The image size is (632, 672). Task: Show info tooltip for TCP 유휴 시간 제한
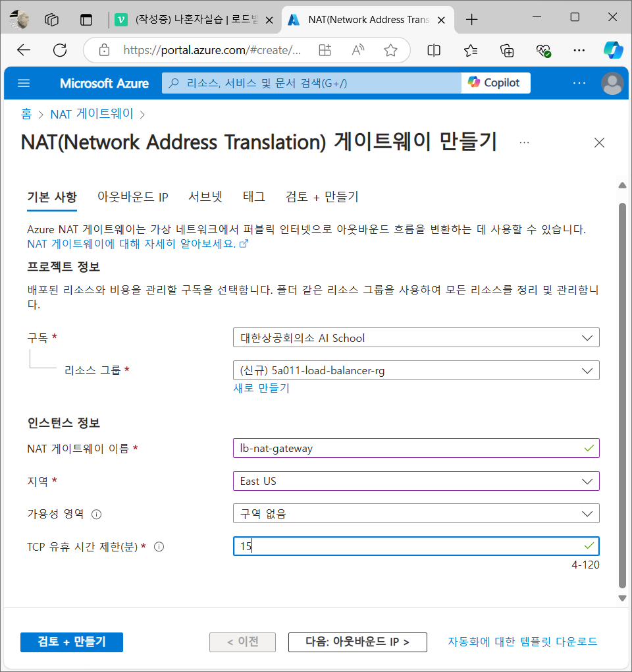click(159, 546)
